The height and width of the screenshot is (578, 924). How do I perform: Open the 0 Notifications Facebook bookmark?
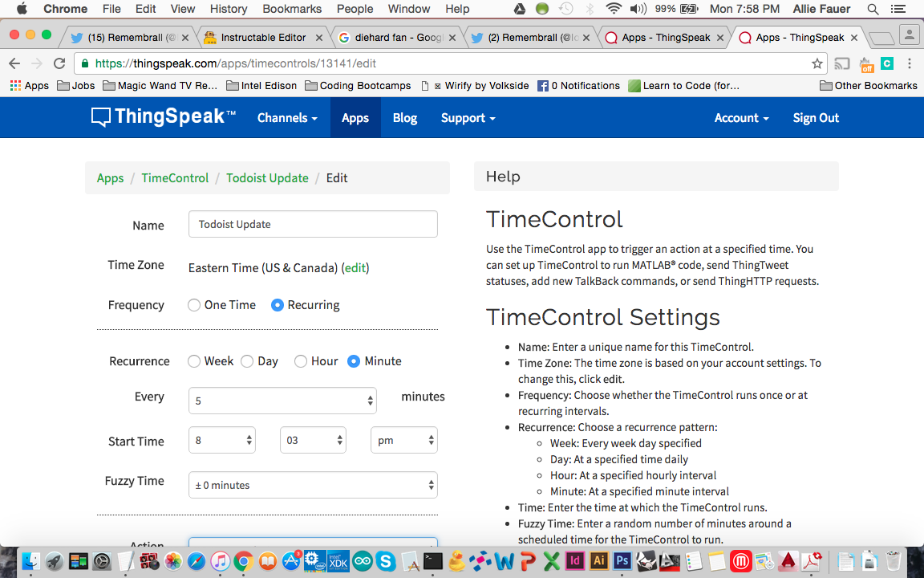[x=578, y=86]
